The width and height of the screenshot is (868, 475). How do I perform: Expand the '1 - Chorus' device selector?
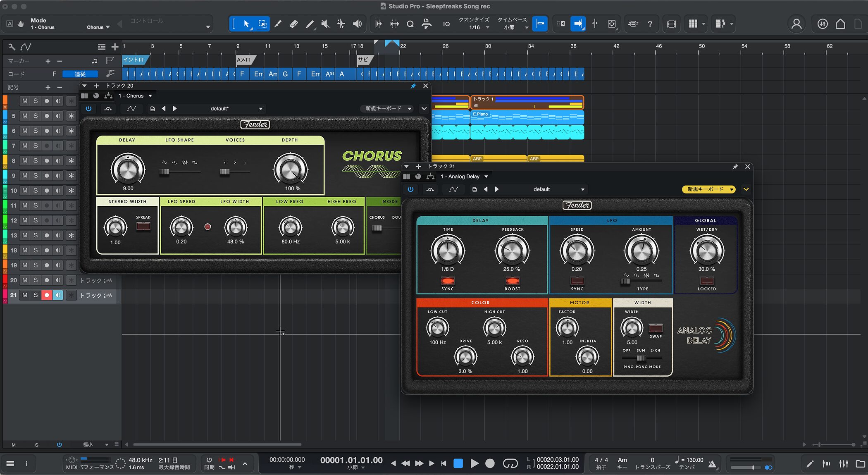[136, 96]
